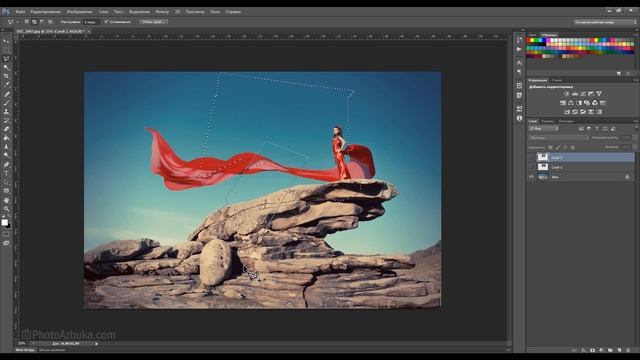The image size is (640, 360).
Task: Switch to the Стили tab
Action: (x=556, y=80)
